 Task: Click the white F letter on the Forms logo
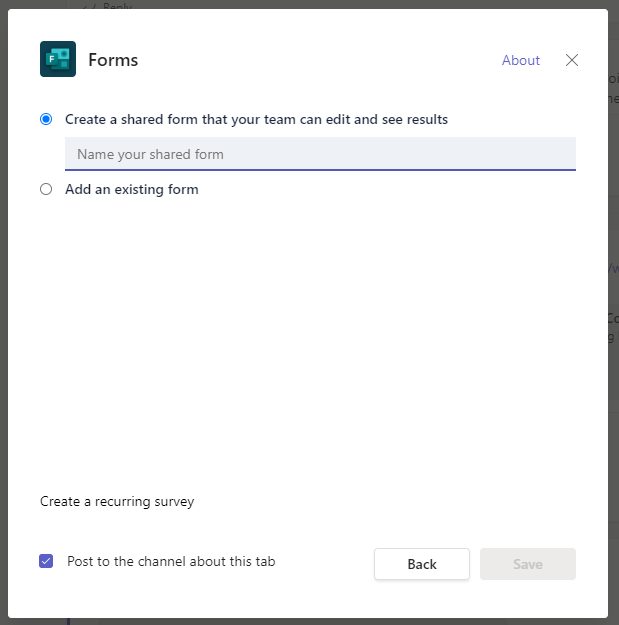pyautogui.click(x=51, y=59)
